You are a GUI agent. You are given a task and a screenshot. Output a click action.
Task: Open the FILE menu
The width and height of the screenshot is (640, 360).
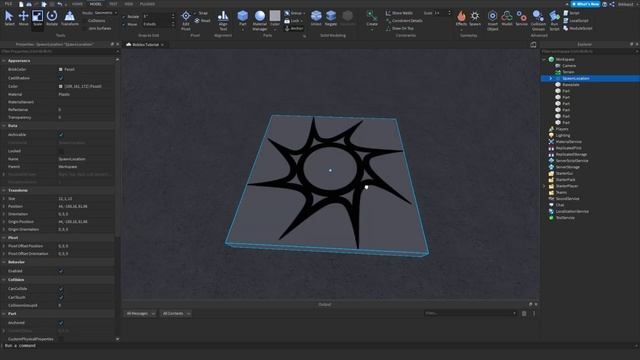[x=8, y=4]
